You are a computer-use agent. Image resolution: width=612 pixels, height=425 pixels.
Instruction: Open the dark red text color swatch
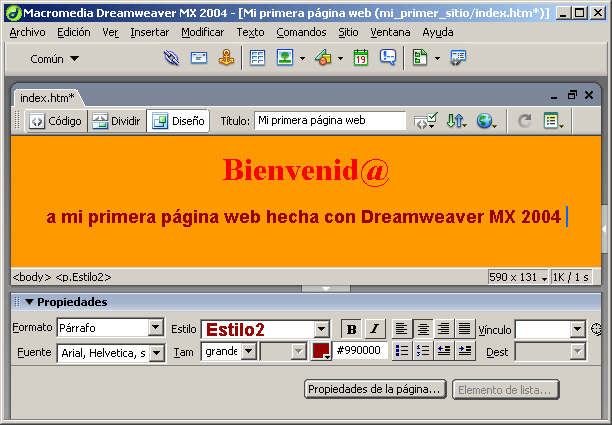[321, 351]
